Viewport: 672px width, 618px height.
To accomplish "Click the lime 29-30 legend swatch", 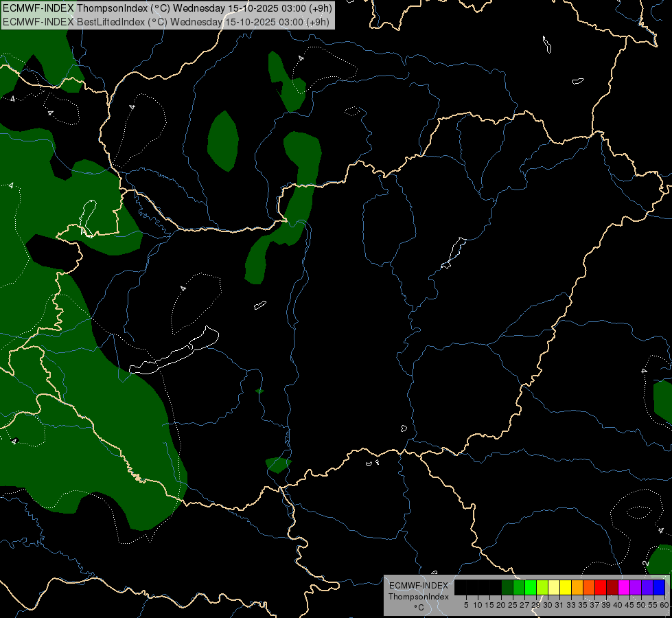I will (542, 587).
